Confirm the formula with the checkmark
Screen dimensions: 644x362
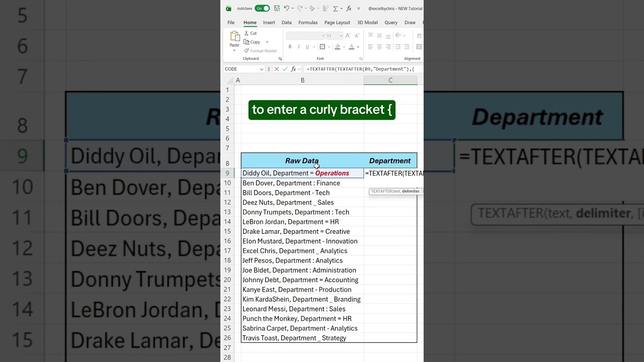coord(285,69)
